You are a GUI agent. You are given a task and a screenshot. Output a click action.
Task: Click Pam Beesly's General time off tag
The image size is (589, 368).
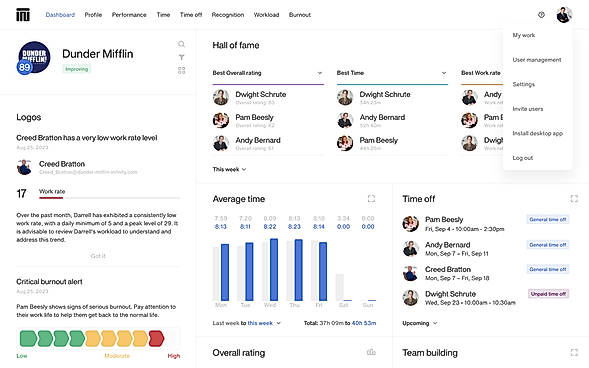pos(548,220)
